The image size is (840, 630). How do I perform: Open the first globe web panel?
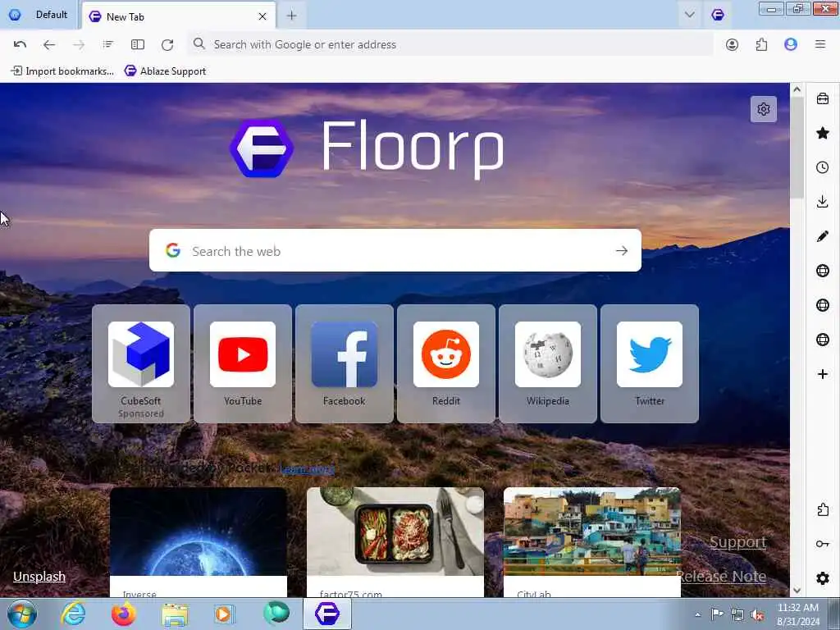(823, 271)
